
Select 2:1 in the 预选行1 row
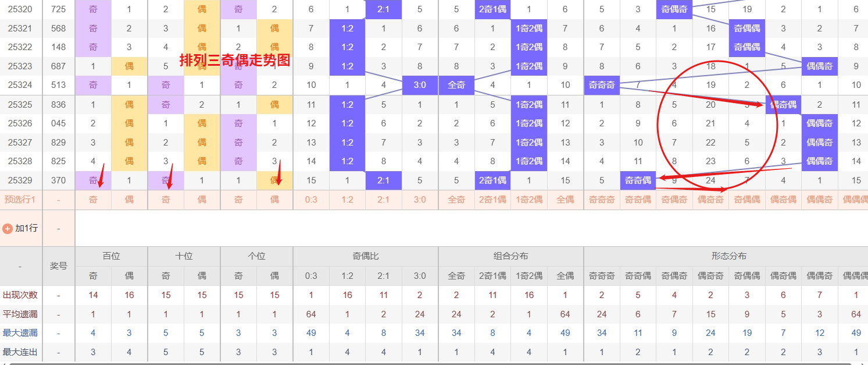coord(383,200)
